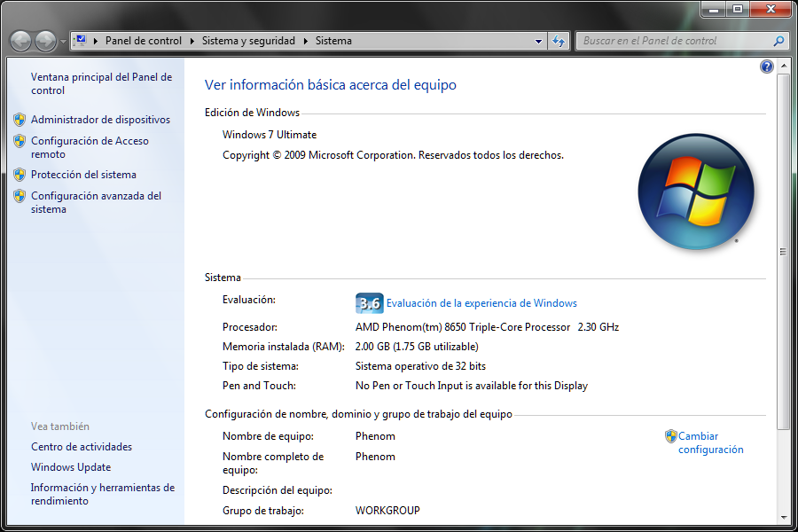Open Configuración de Acceso remoto
The width and height of the screenshot is (798, 532).
click(90, 147)
